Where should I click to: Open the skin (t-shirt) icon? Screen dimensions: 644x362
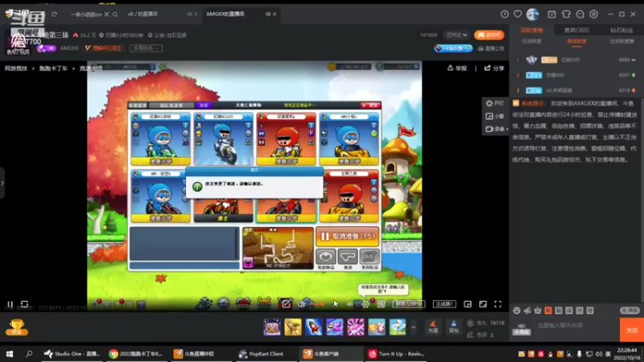[566, 14]
